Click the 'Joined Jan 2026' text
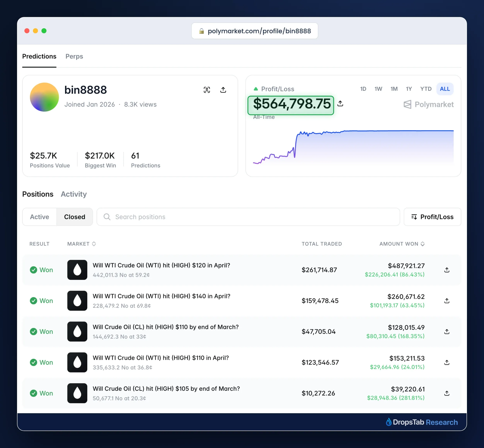The width and height of the screenshot is (484, 448). (89, 104)
